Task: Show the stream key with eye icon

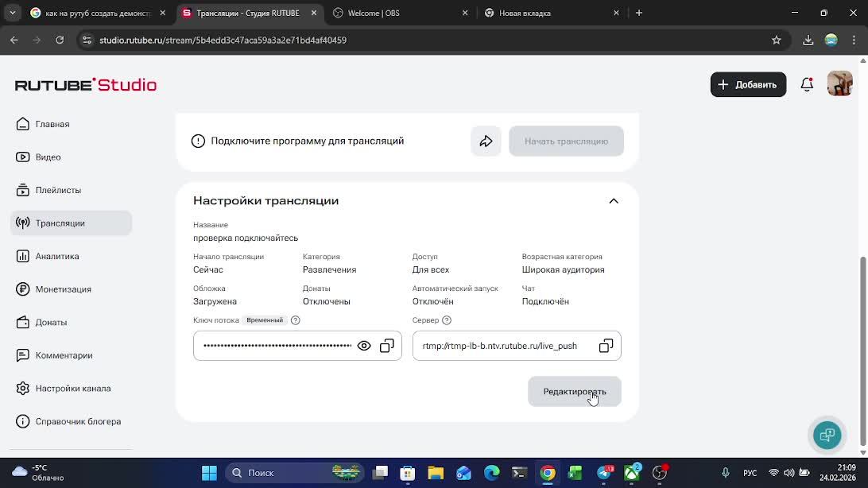Action: pos(364,346)
